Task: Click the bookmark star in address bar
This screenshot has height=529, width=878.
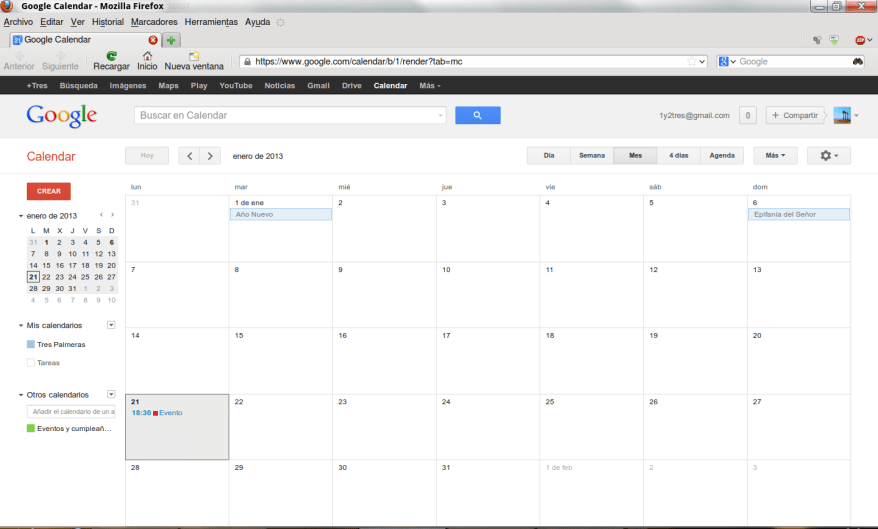Action: 692,62
